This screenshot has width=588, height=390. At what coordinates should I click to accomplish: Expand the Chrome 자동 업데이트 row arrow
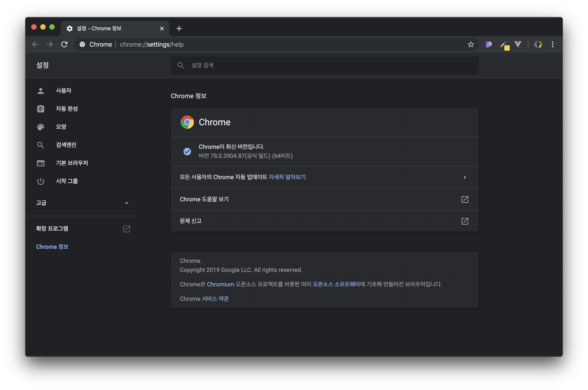click(x=465, y=177)
